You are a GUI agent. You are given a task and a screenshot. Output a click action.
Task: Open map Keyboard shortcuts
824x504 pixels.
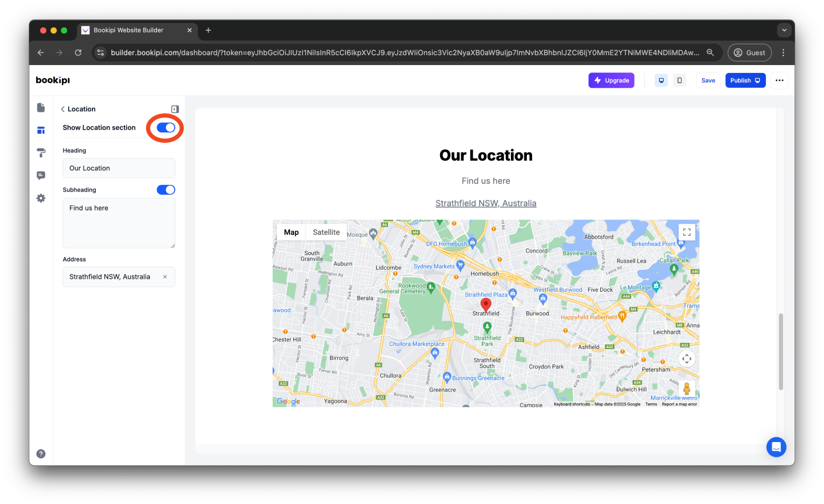(x=571, y=404)
